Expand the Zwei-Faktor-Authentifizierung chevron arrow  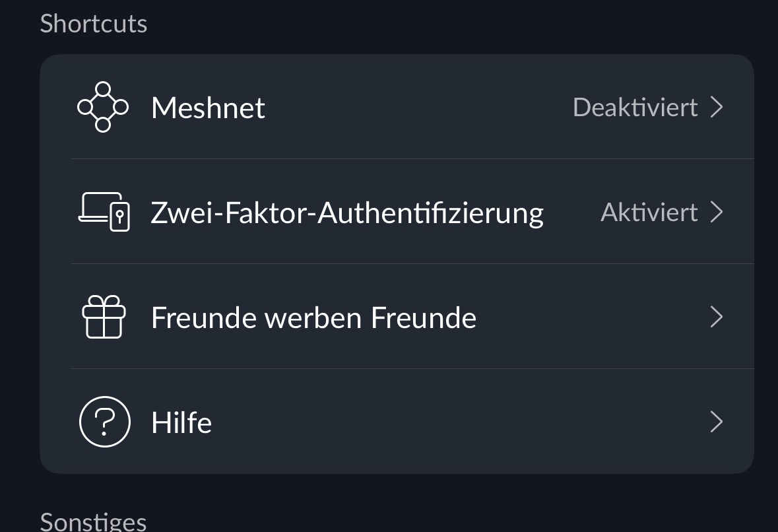[x=717, y=212]
